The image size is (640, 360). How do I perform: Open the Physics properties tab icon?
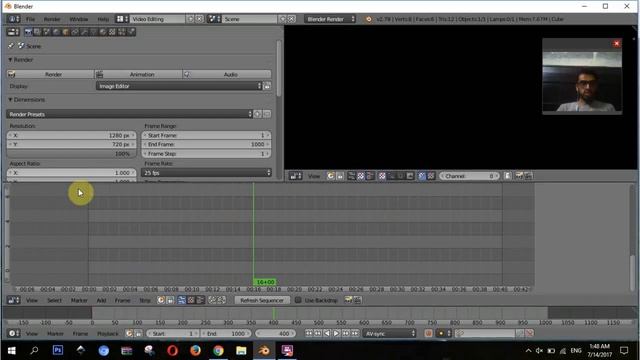tap(131, 32)
